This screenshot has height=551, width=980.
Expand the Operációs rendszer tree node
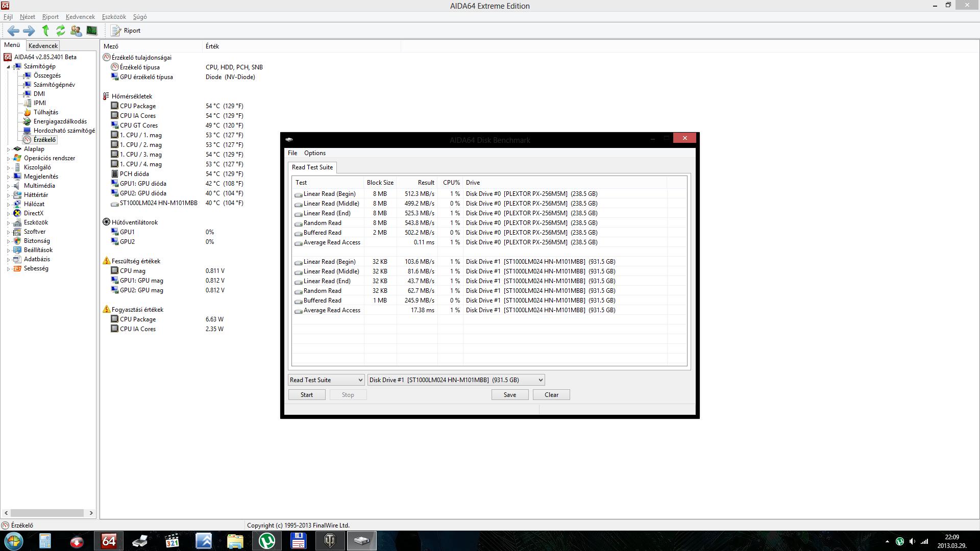click(8, 159)
